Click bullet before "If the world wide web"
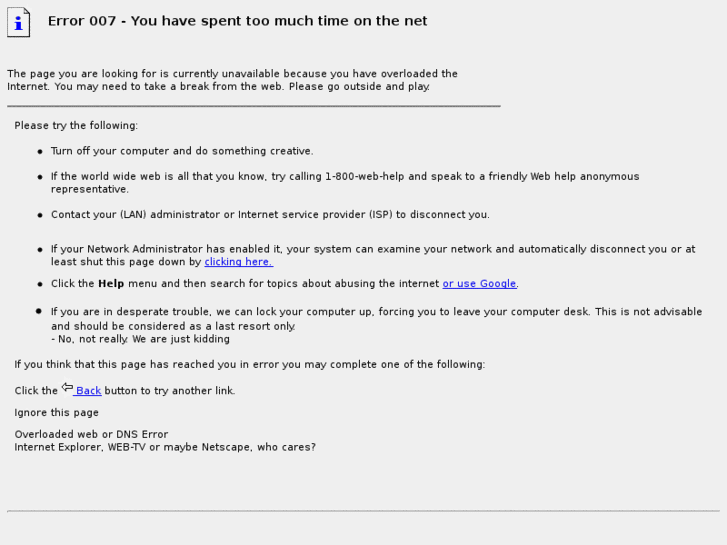This screenshot has height=545, width=727. (x=40, y=177)
